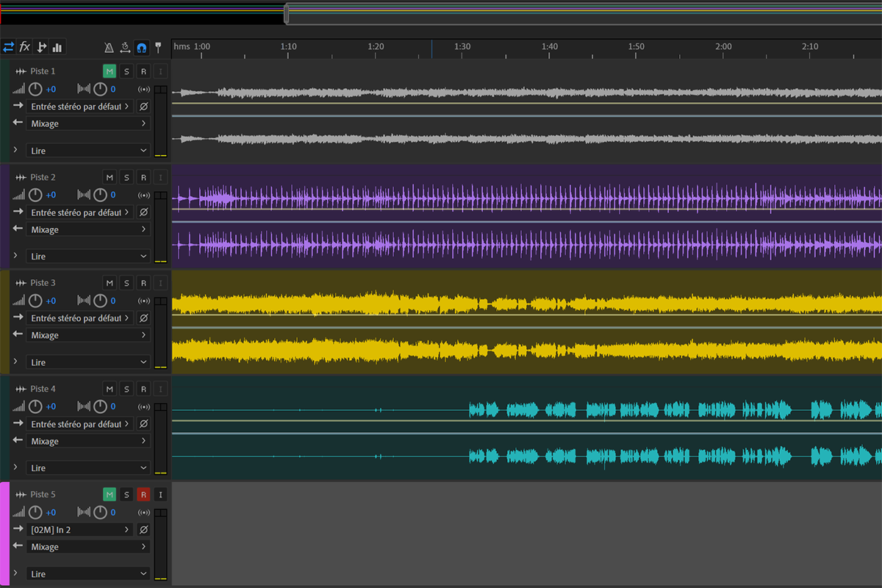
Task: Click the marker pin icon next to the ruler
Action: tap(158, 48)
